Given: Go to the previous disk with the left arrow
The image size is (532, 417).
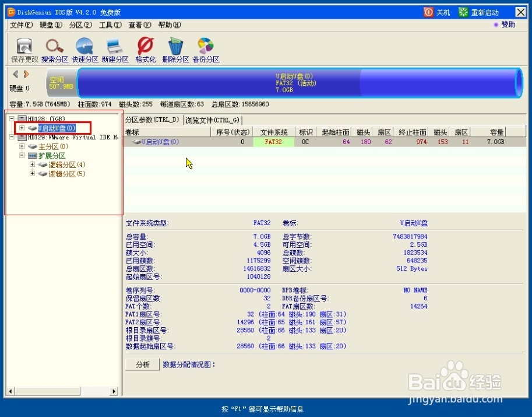Looking at the screenshot, I should coord(15,74).
